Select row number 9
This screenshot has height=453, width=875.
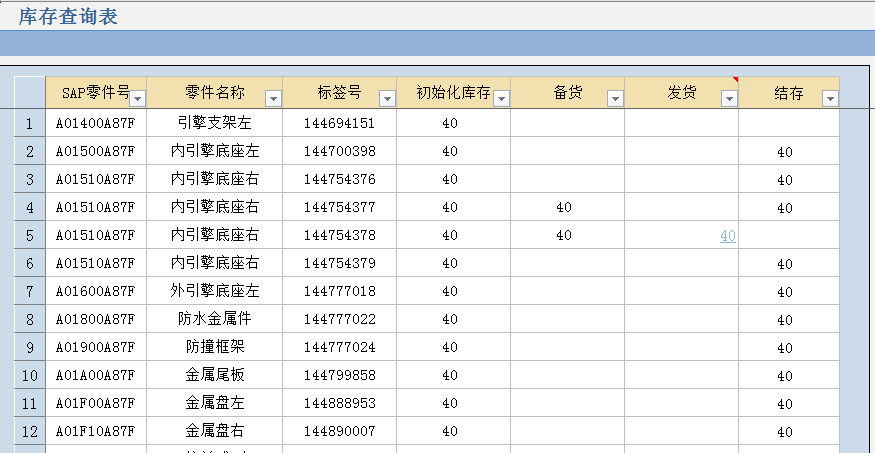coord(30,347)
